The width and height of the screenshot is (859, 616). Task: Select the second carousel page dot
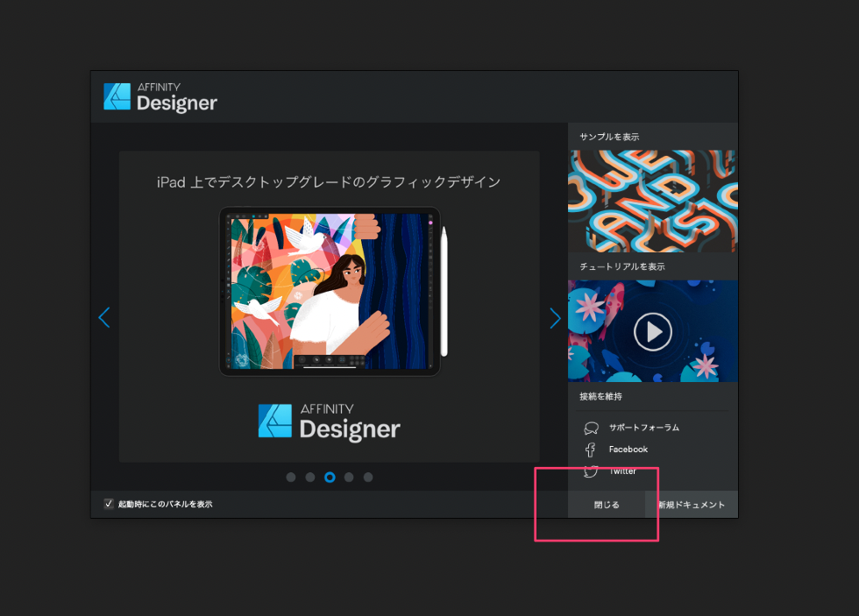point(310,478)
